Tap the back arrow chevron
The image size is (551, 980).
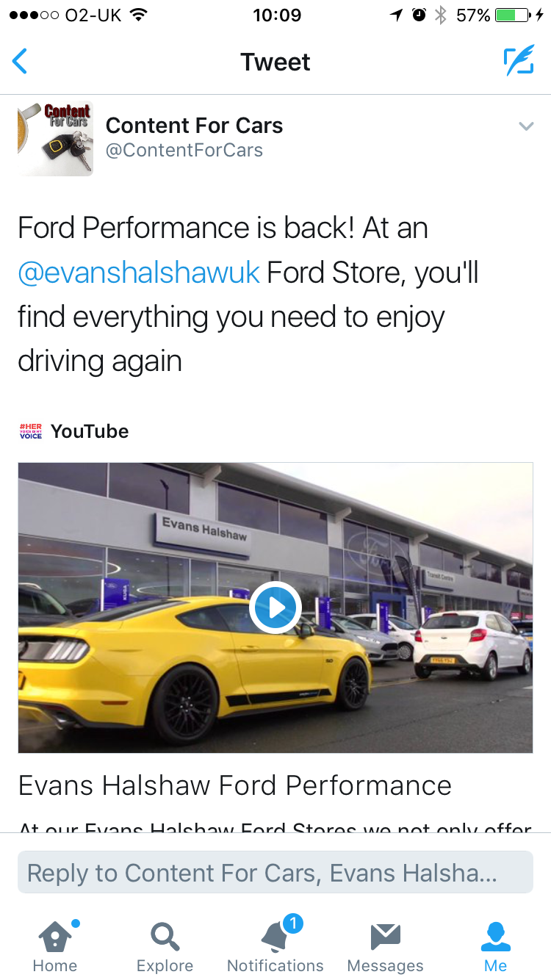coord(20,62)
